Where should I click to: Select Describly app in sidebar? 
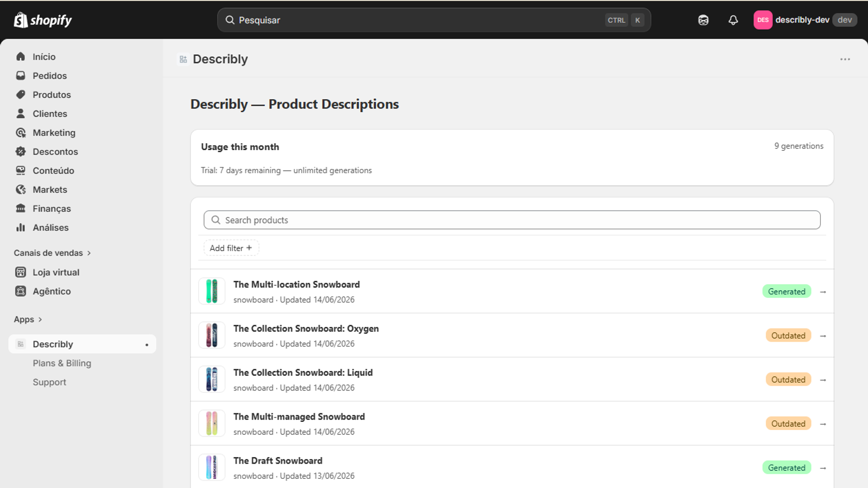(x=82, y=344)
